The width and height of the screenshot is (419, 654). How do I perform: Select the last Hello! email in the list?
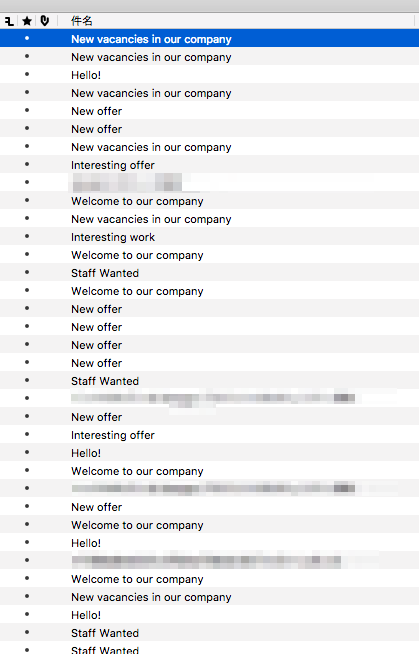tap(209, 615)
